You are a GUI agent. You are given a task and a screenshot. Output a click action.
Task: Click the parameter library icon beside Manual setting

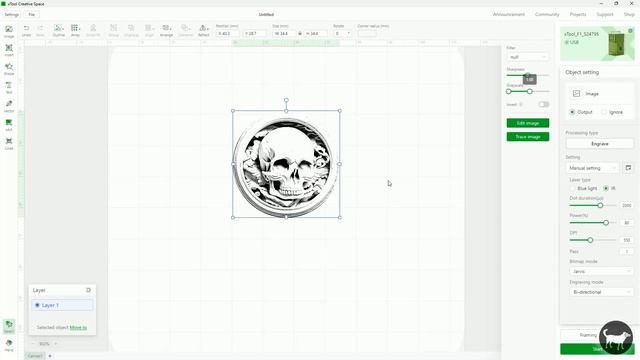628,168
